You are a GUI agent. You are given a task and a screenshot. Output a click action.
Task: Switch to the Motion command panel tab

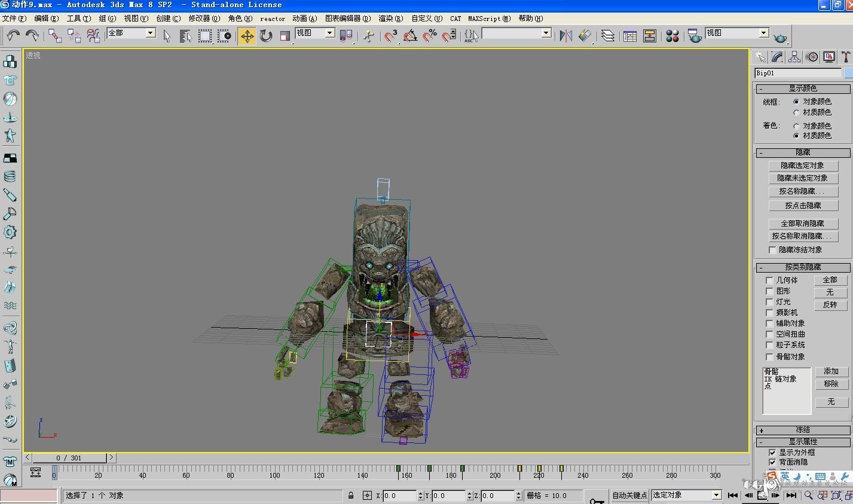(x=812, y=57)
